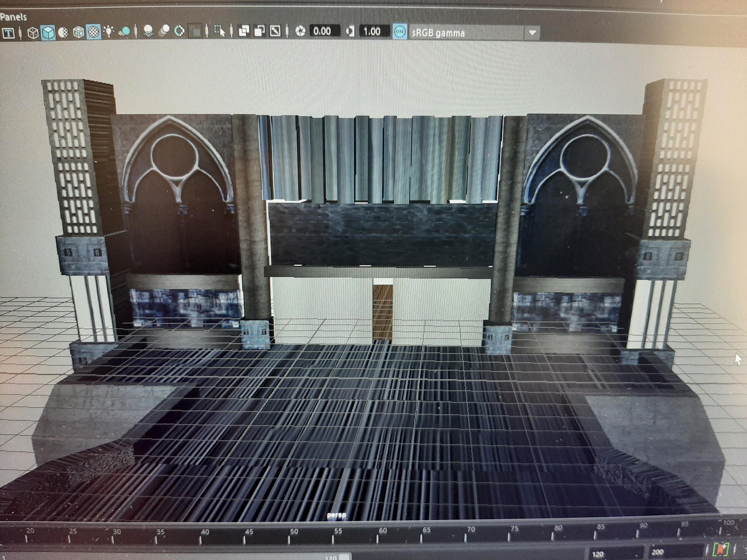Click the Isolate Select icon

coord(220,31)
